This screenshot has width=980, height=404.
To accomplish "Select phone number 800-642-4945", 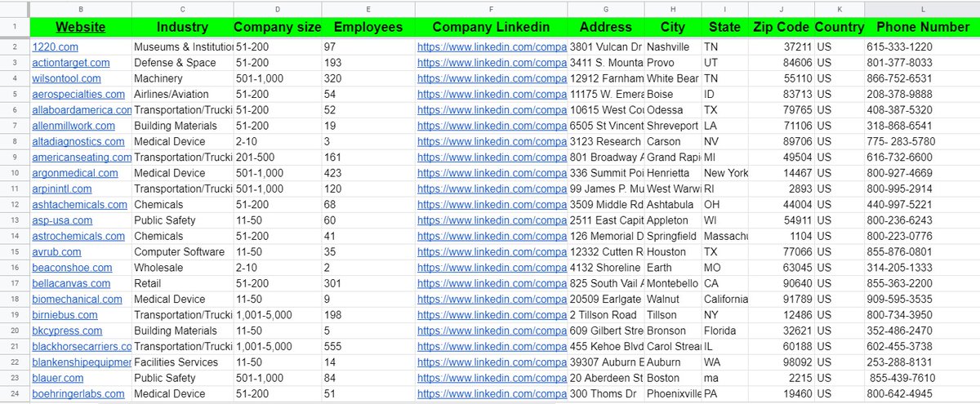I will click(922, 394).
